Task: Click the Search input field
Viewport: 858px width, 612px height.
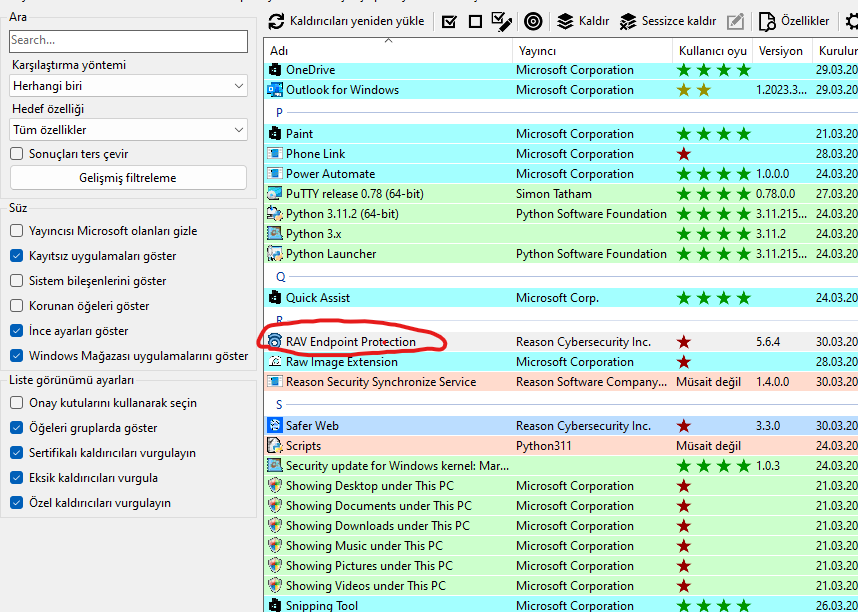Action: pos(128,41)
